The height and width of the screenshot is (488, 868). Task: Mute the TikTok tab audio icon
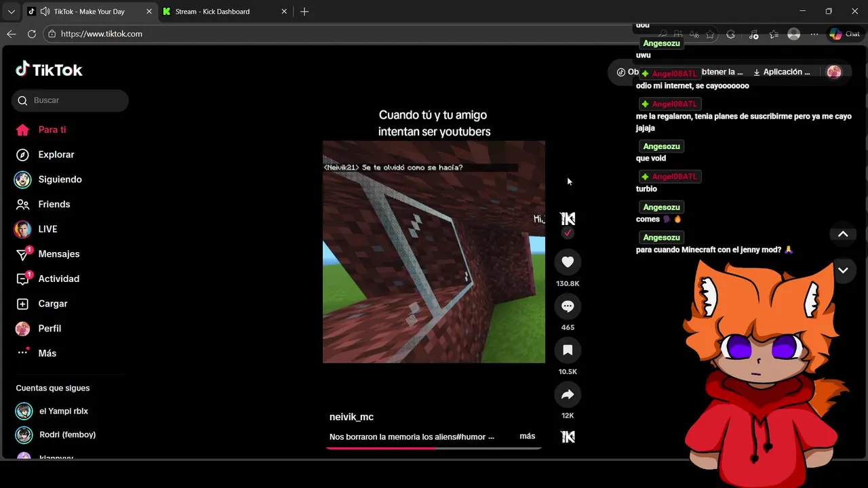(45, 12)
